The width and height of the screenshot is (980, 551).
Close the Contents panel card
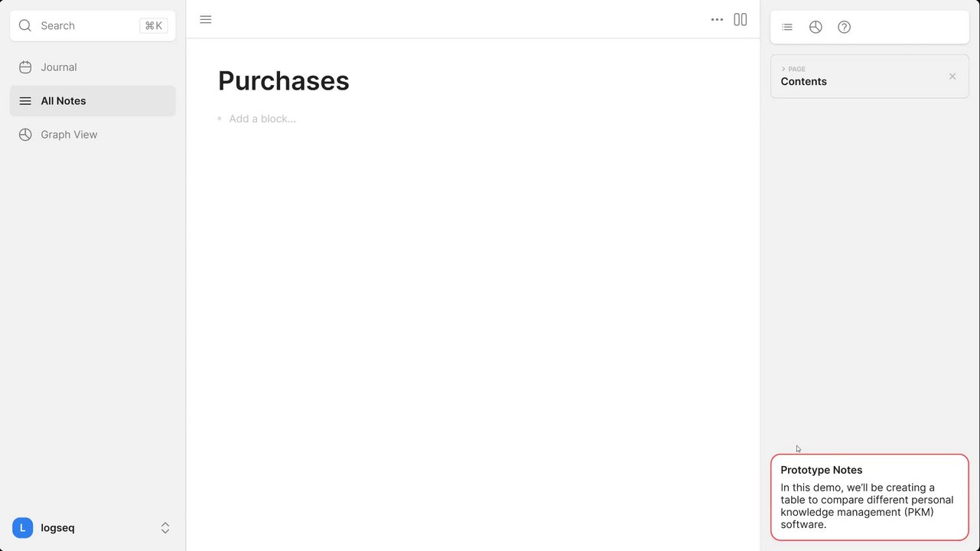(952, 77)
